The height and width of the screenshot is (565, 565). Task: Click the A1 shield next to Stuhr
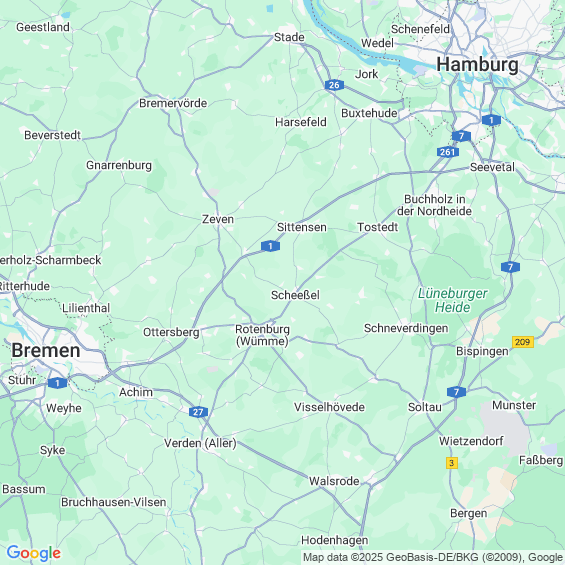point(58,383)
